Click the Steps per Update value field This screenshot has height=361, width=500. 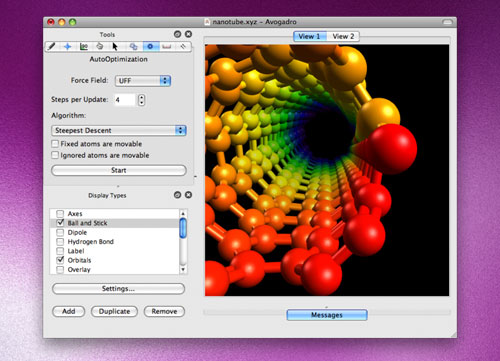point(125,100)
